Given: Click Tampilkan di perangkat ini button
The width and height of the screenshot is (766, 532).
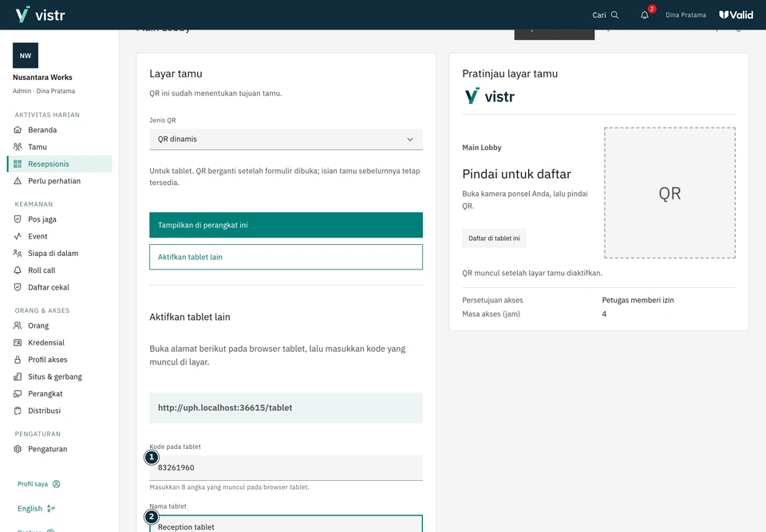Looking at the screenshot, I should tap(286, 225).
